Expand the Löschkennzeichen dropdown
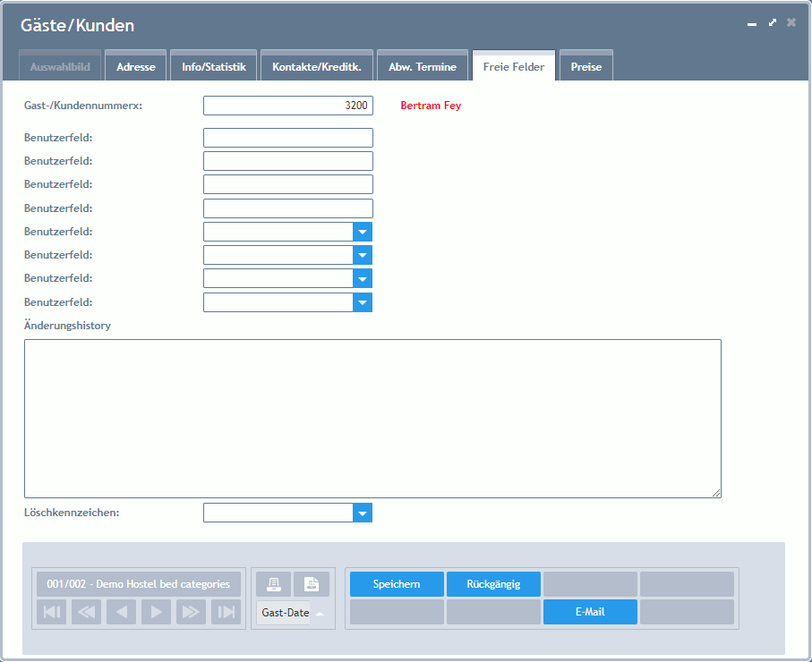Viewport: 812px width, 662px height. click(x=363, y=513)
